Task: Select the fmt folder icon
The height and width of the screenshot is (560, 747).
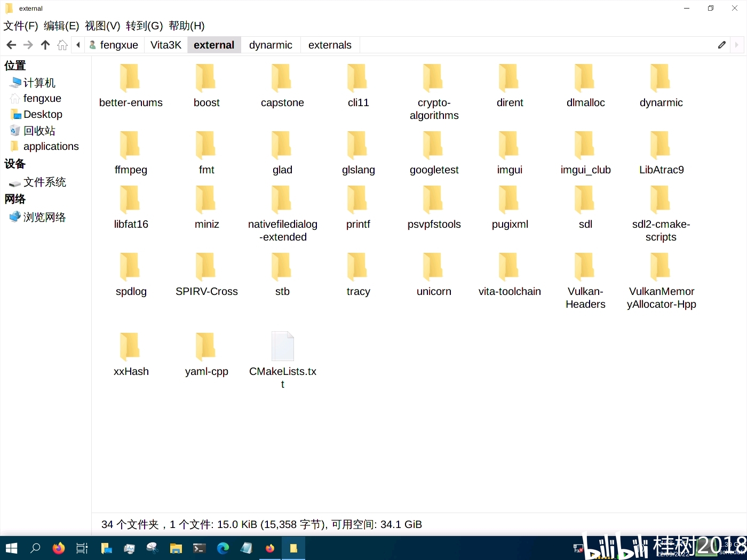Action: coord(206,145)
